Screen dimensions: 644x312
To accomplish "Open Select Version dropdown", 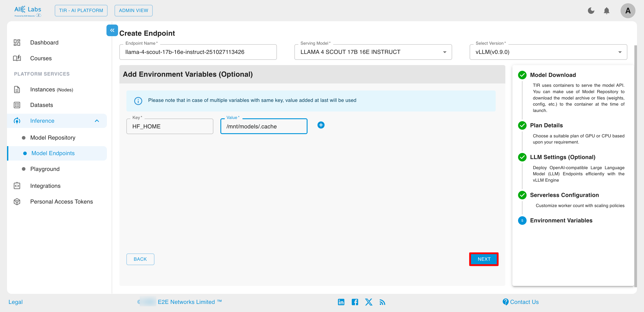I will [548, 52].
